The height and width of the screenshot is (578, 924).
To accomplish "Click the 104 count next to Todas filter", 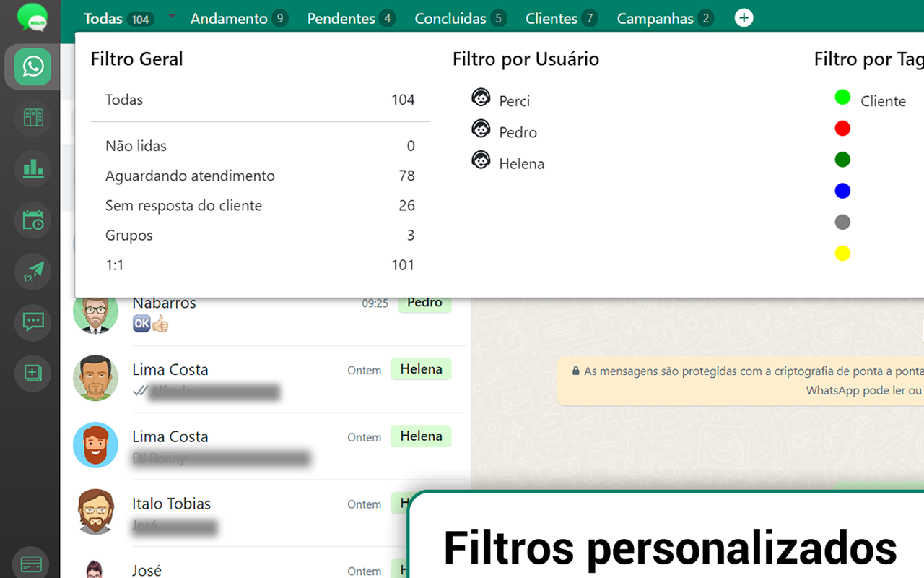I will click(403, 100).
